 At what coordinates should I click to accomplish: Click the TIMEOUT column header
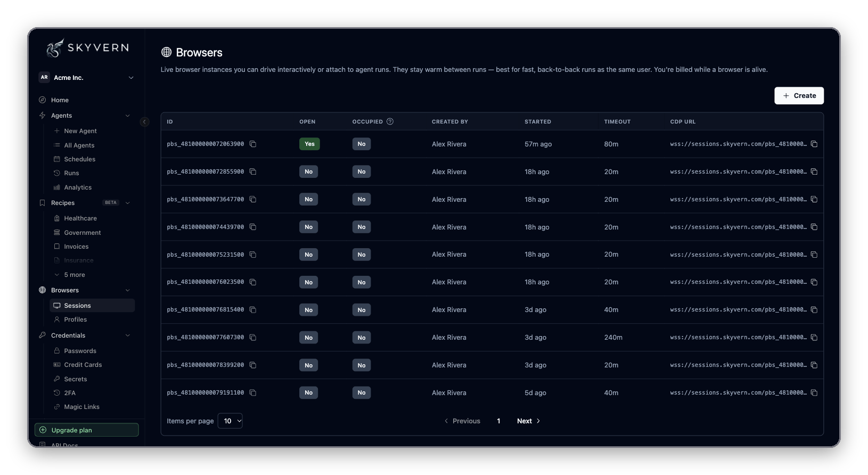pos(617,122)
